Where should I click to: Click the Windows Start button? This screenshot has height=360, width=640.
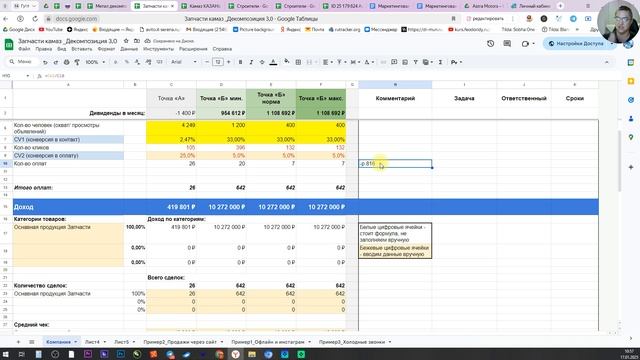(x=5, y=354)
